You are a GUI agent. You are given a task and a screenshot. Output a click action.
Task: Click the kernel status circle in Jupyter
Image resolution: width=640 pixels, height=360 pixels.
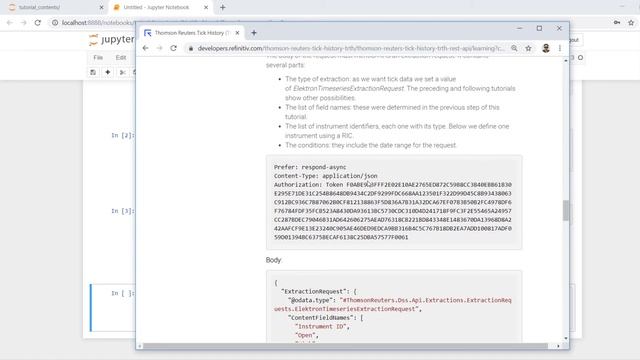580,58
